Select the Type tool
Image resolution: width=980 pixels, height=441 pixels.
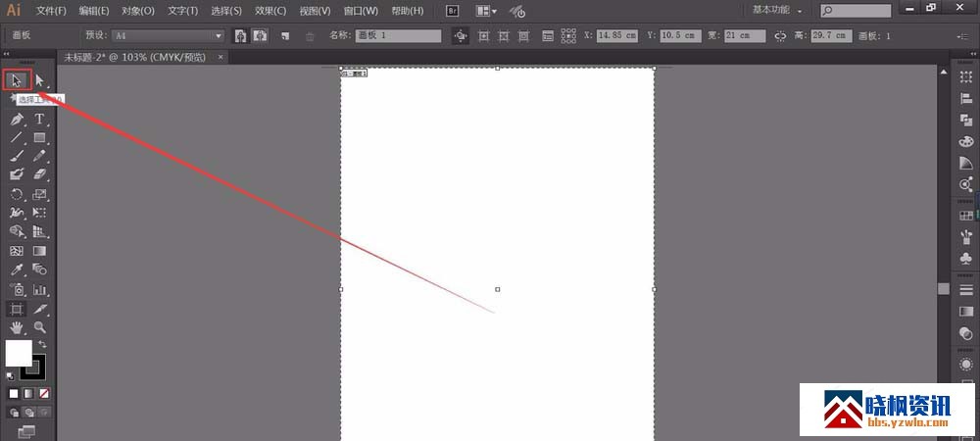(x=40, y=120)
